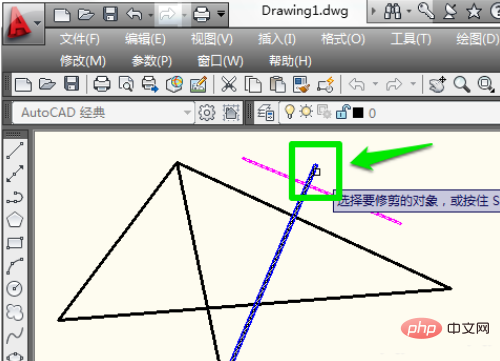
Task: Open the AutoCAD application menu button
Action: 23,24
